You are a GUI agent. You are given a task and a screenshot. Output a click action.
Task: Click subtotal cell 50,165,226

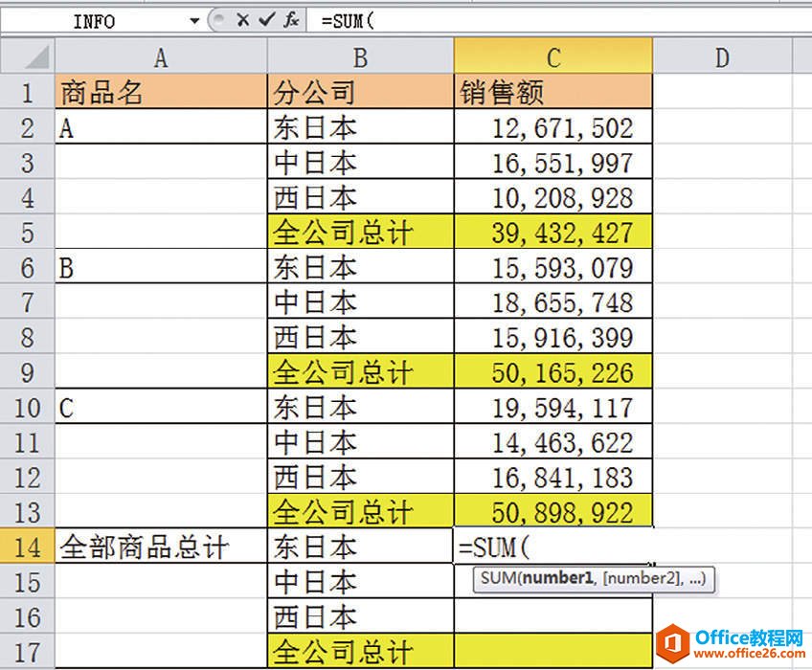pos(553,371)
